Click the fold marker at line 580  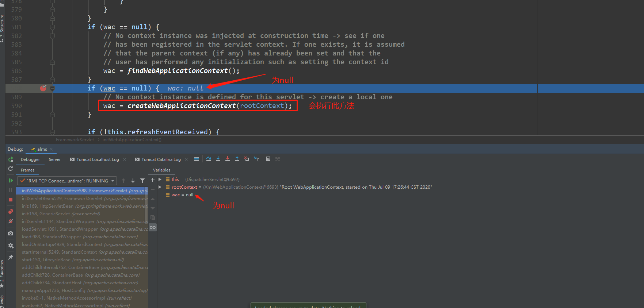coord(52,18)
